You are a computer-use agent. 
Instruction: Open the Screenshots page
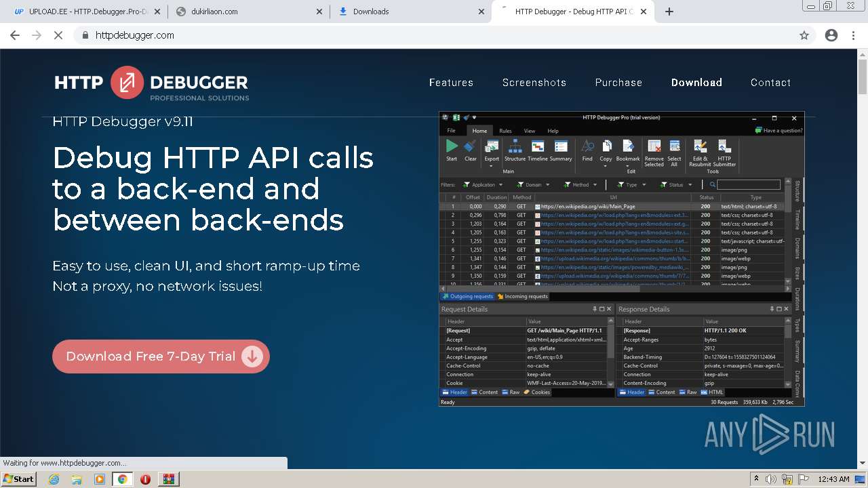534,83
